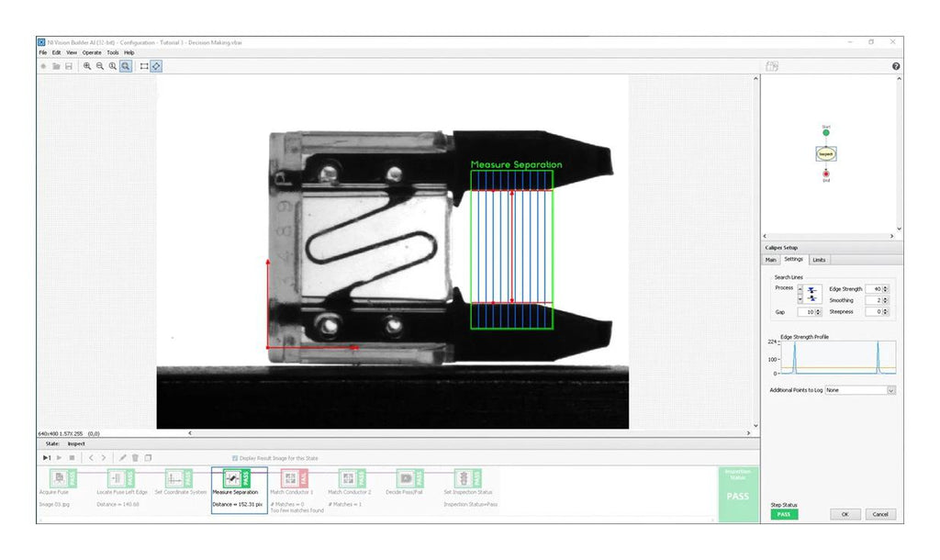Select the Match Conductor 1 step

(294, 478)
